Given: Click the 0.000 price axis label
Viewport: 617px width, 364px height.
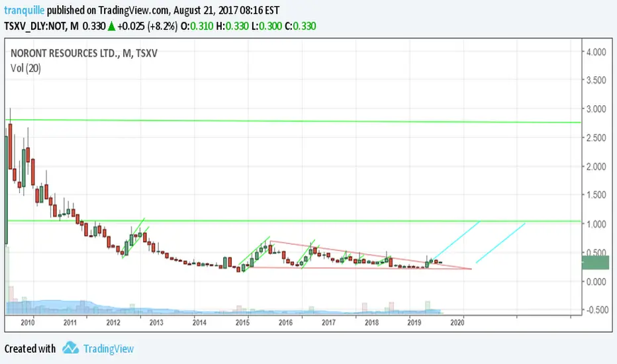Looking at the screenshot, I should 596,282.
